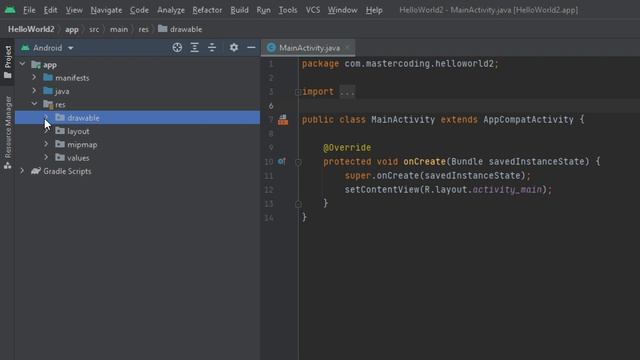Expand the java folder
640x360 pixels.
[34, 91]
